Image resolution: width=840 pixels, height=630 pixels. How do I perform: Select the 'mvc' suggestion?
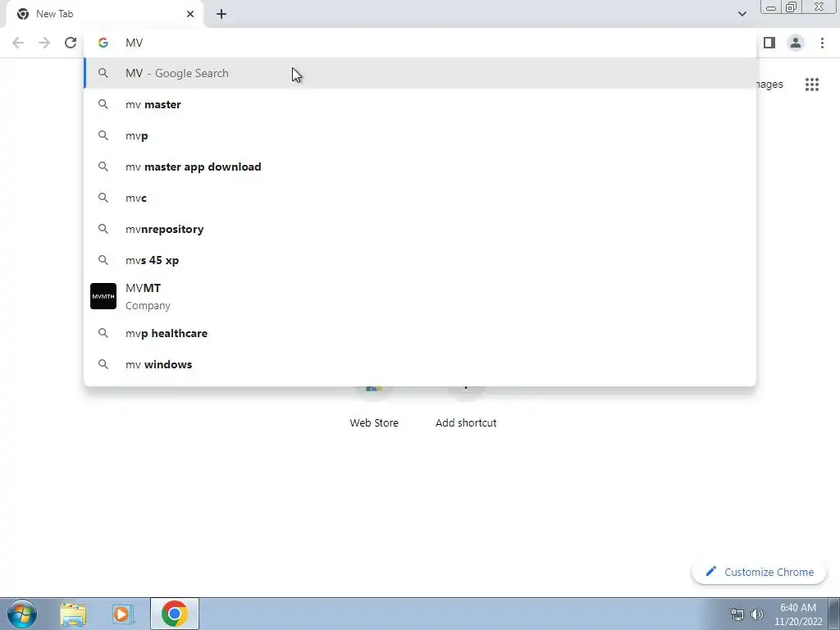click(x=420, y=198)
